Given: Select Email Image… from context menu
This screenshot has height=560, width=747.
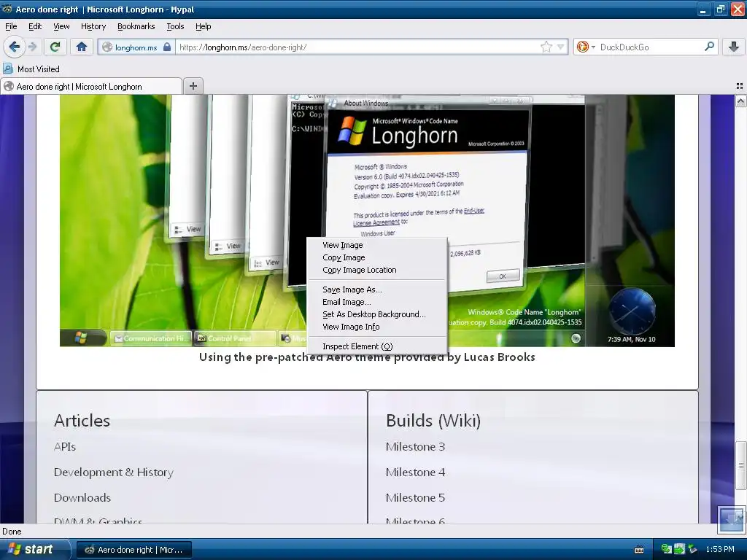Looking at the screenshot, I should [377, 301].
